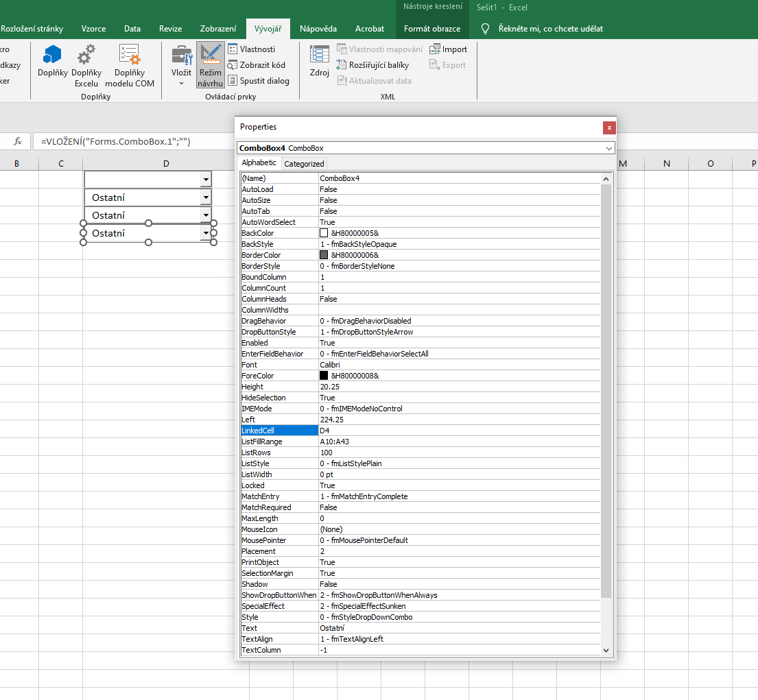758x700 pixels.
Task: Click Zobrazit kód icon
Action: [x=233, y=65]
